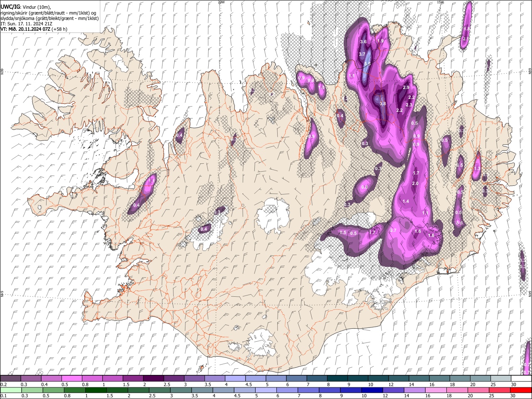The width and height of the screenshot is (532, 399).
Task: Click the 'IT: Sun. 17. 11. 2024 21Z' line
Action: click(26, 24)
